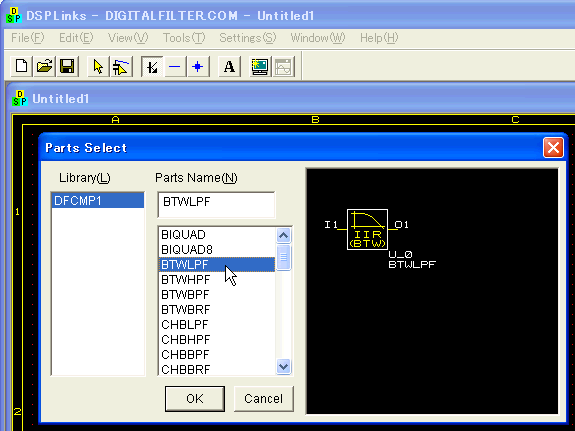This screenshot has width=575, height=431.
Task: Save using the floppy disk icon
Action: [67, 66]
